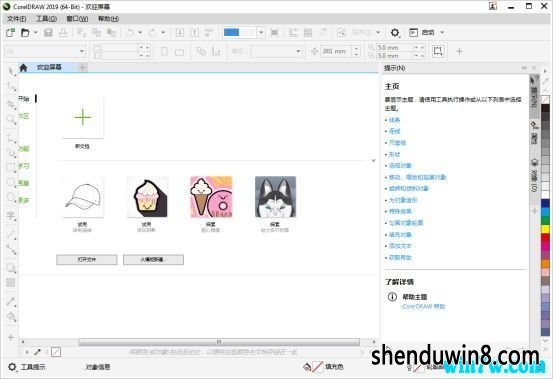Screen dimensions: 553x379
Task: Click the nudge distance .001 mm field
Action: point(337,51)
